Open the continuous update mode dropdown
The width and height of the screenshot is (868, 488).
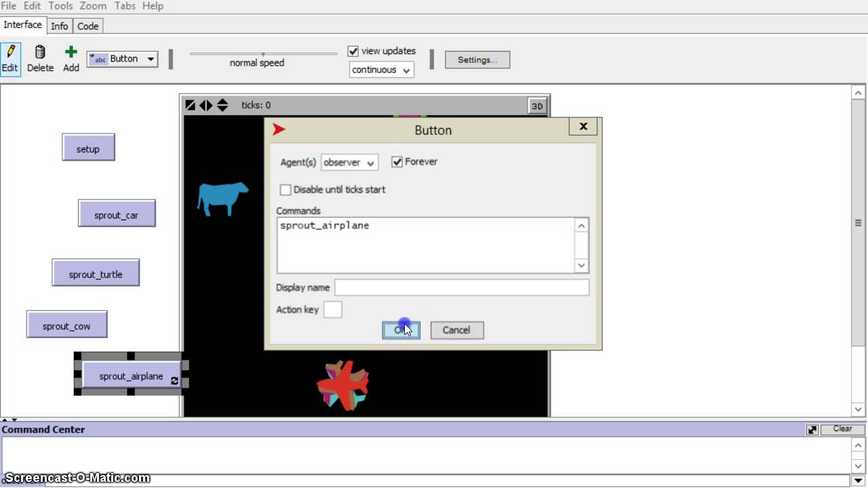[382, 70]
